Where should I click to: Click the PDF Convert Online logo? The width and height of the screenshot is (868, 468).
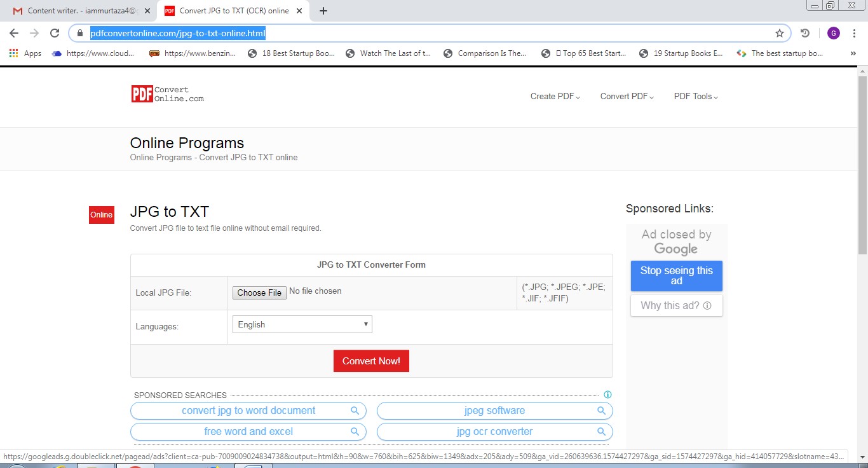[168, 94]
